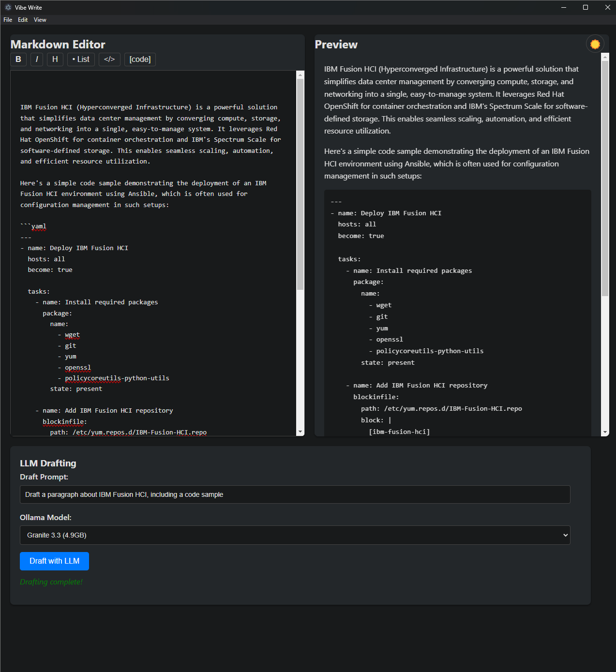
Task: Click the ```yaml line in the editor
Action: coord(33,226)
